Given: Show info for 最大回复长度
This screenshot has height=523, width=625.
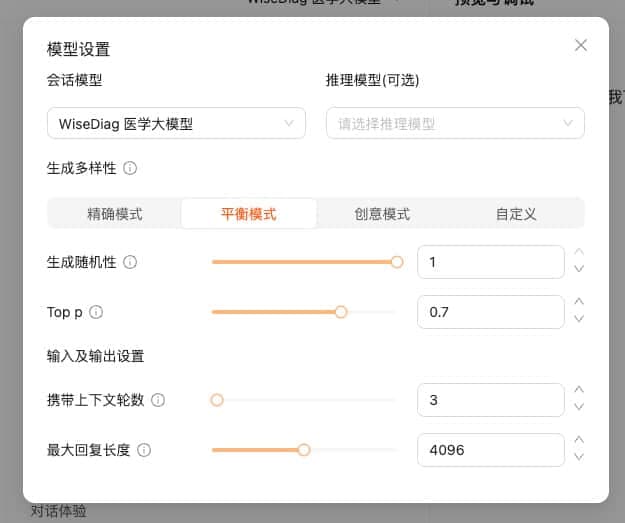Looking at the screenshot, I should point(144,450).
